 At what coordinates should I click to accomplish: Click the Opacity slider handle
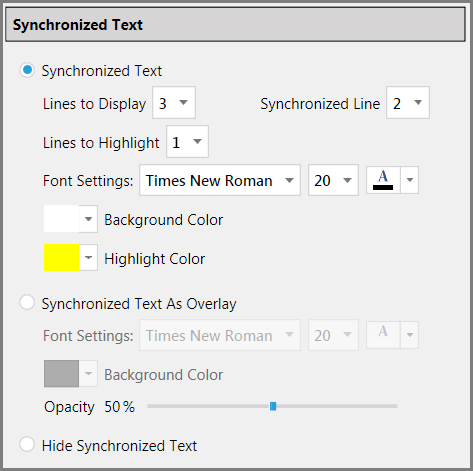point(273,406)
